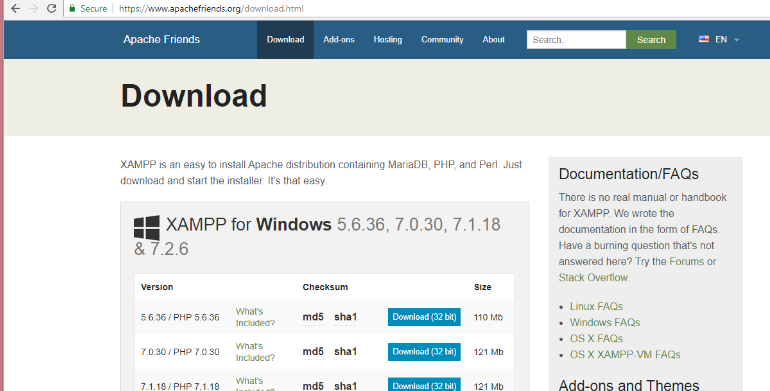The height and width of the screenshot is (391, 770).
Task: Show sha1 checksum for 7.1.18
Action: (345, 386)
